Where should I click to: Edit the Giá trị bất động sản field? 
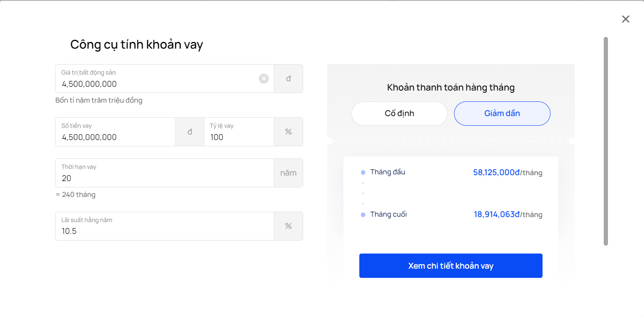165,78
